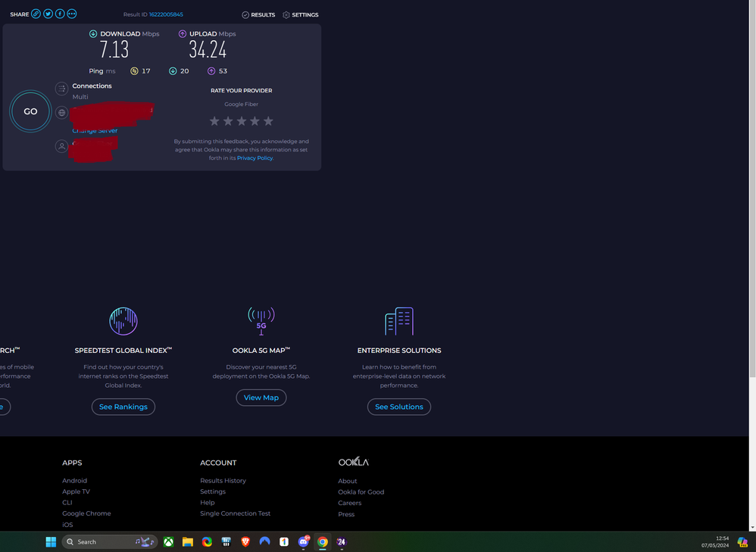Open the Windows Start menu

click(x=51, y=542)
